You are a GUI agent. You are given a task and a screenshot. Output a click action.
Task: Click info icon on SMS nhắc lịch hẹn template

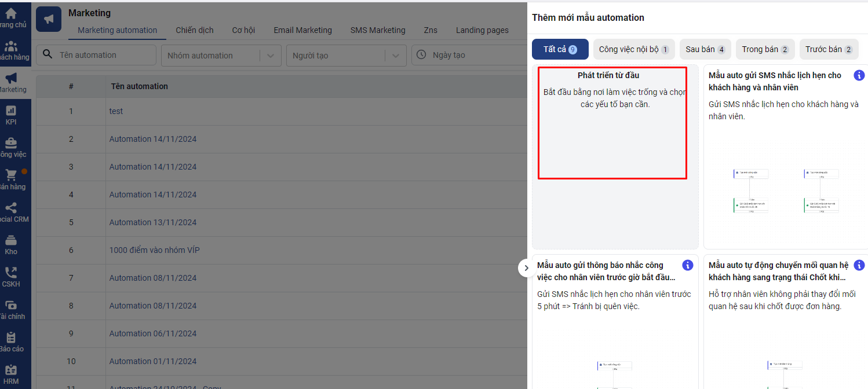click(859, 75)
